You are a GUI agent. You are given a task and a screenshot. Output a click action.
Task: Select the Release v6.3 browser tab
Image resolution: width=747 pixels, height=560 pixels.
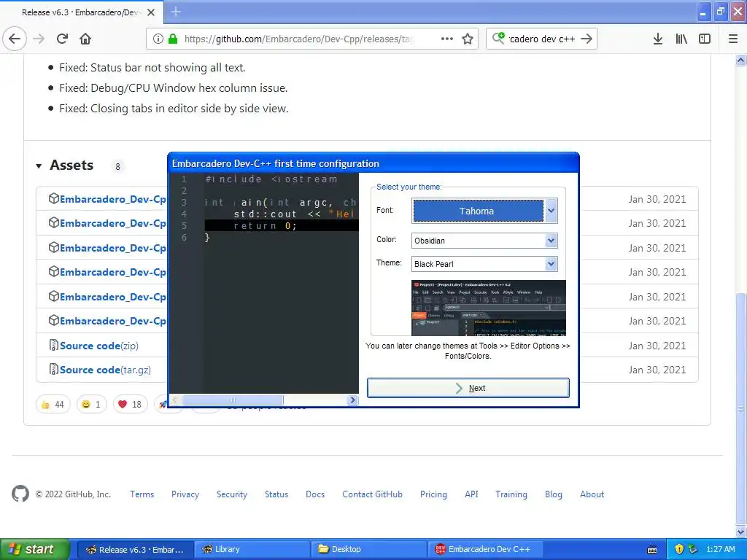coord(82,12)
